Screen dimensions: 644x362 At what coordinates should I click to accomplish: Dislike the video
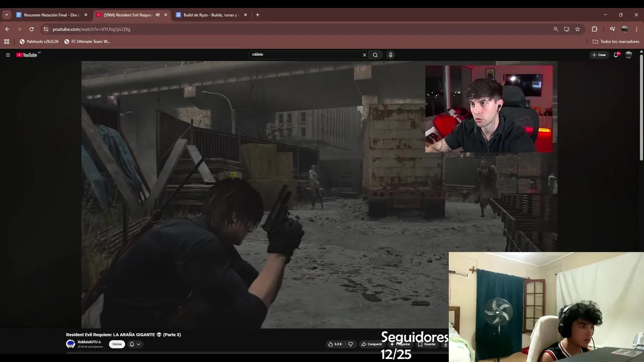351,344
